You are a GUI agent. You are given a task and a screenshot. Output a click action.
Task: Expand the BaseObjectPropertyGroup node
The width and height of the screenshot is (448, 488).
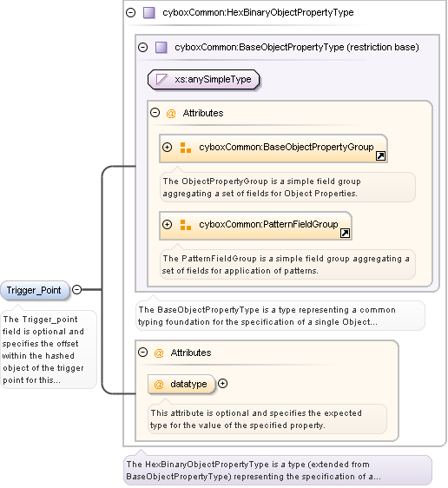pyautogui.click(x=167, y=147)
